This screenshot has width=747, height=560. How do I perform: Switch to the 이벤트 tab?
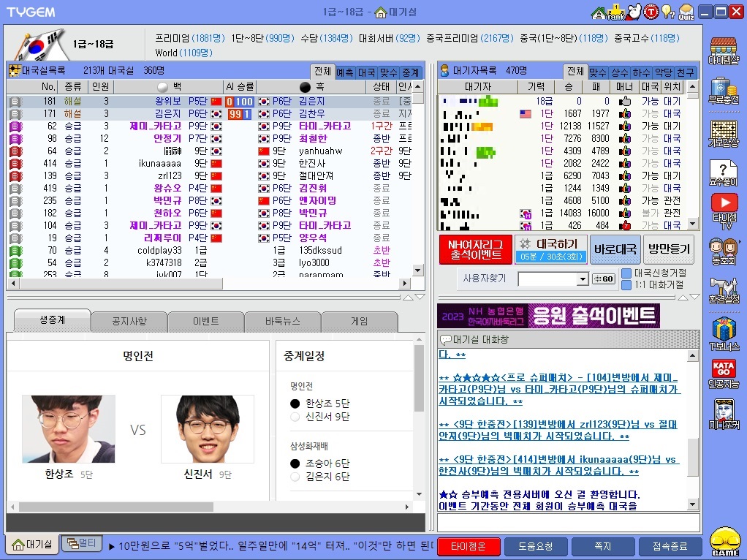point(206,322)
